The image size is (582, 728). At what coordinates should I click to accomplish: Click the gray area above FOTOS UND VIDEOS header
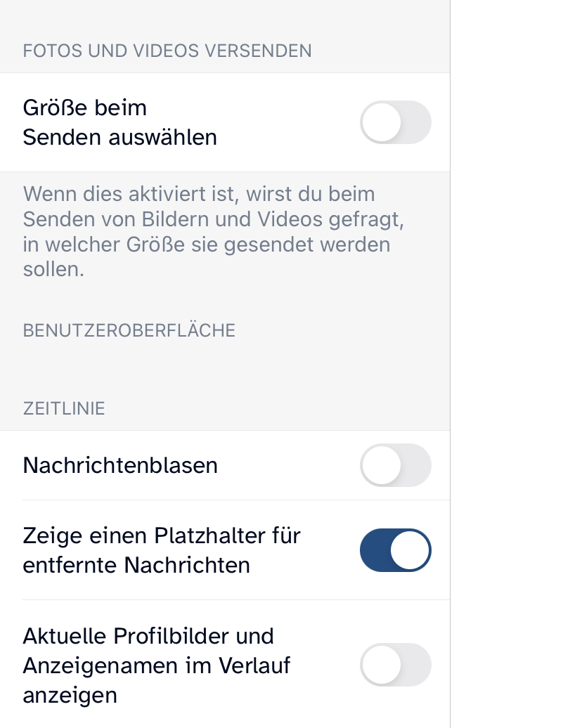coord(225,18)
